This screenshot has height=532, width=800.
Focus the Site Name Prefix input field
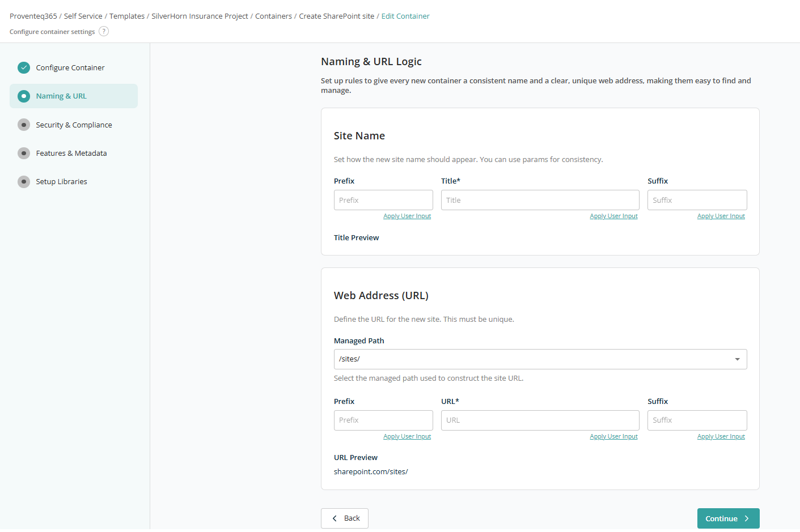point(383,200)
